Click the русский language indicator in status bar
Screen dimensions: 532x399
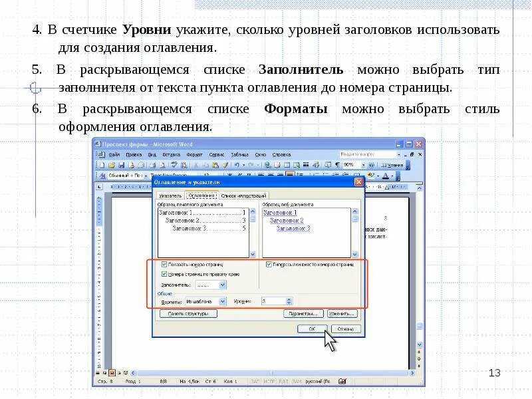coord(318,381)
